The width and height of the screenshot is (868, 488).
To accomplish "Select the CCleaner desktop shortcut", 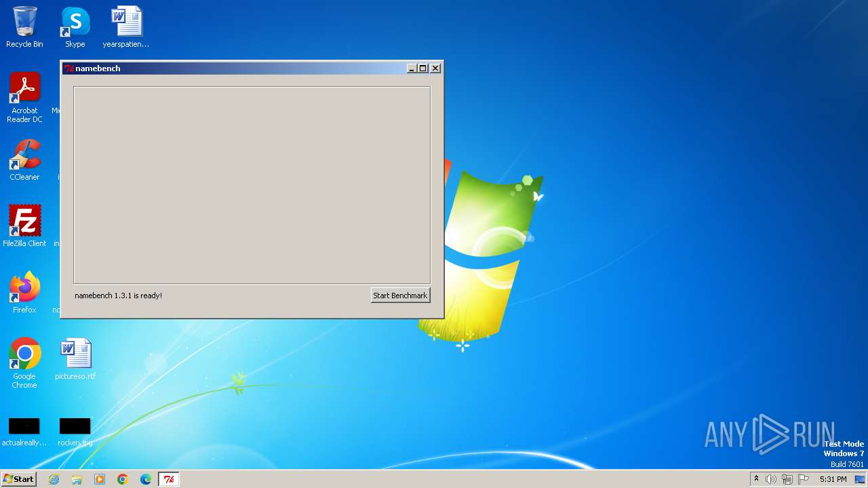I will point(24,160).
